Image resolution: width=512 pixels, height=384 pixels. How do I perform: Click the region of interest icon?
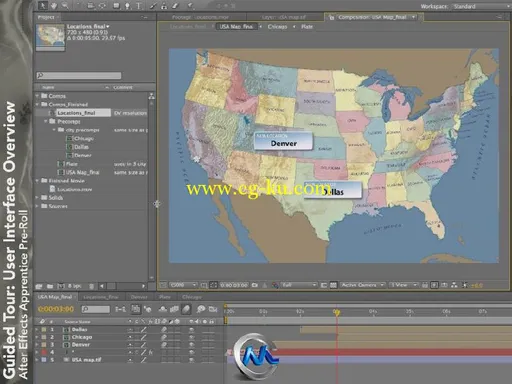(x=323, y=285)
